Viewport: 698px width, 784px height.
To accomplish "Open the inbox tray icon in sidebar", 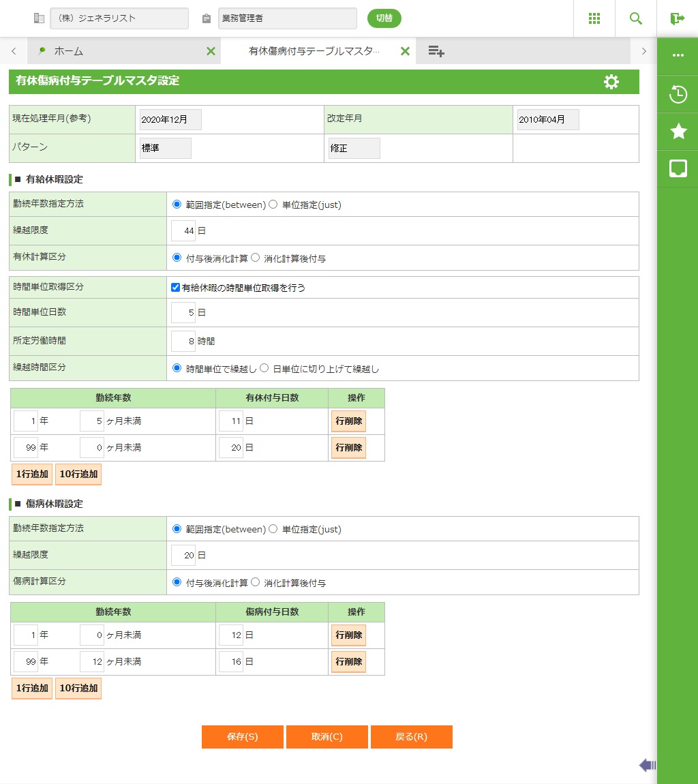I will pyautogui.click(x=678, y=168).
